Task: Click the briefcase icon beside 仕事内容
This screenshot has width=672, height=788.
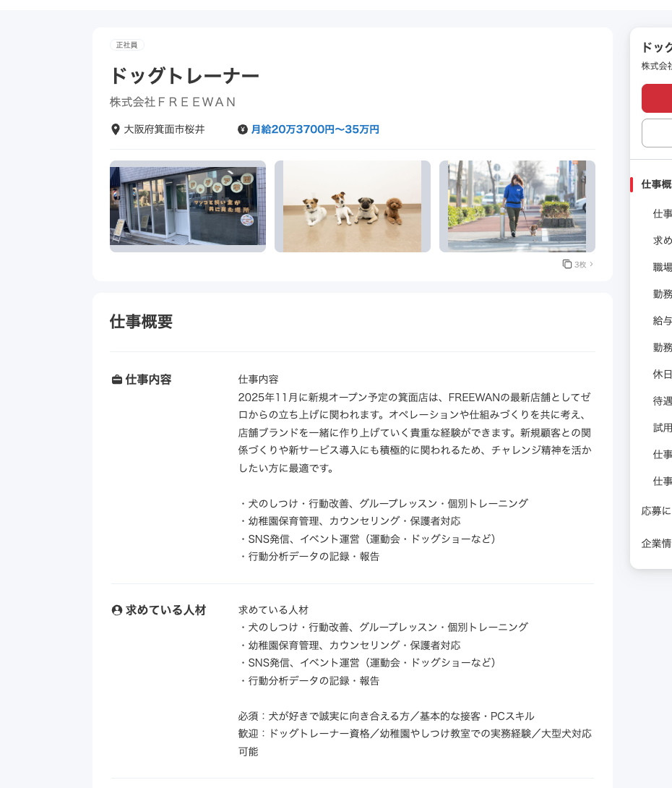Action: pyautogui.click(x=117, y=380)
